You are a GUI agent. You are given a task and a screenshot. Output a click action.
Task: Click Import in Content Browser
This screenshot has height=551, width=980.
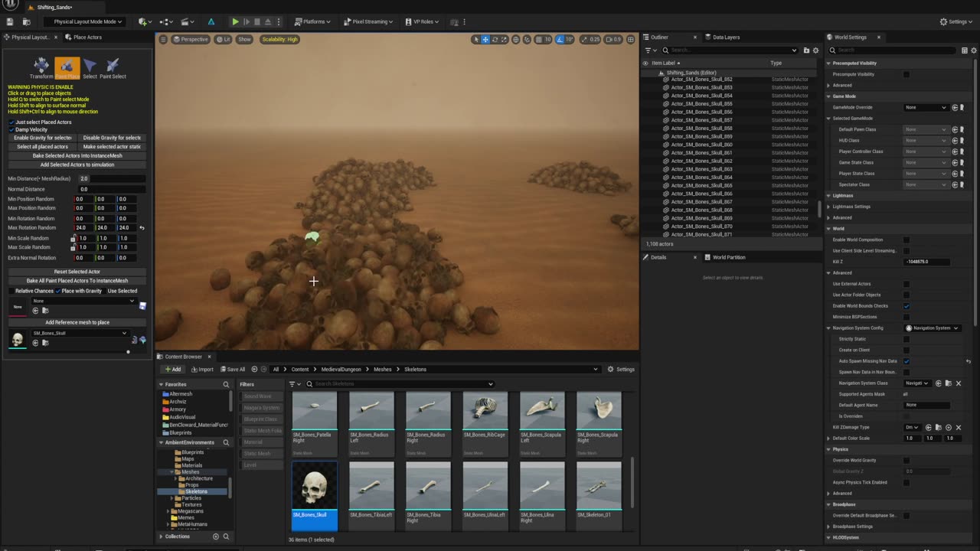pos(202,370)
